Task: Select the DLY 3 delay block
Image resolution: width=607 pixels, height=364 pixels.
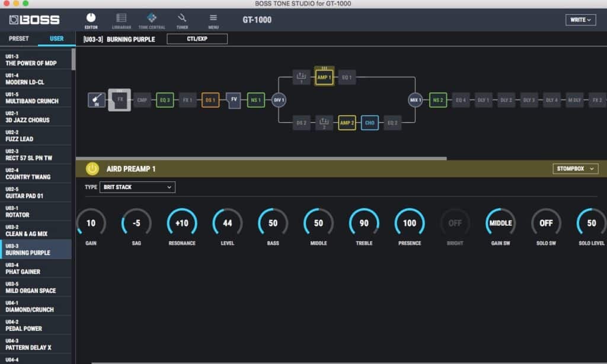Action: tap(529, 100)
